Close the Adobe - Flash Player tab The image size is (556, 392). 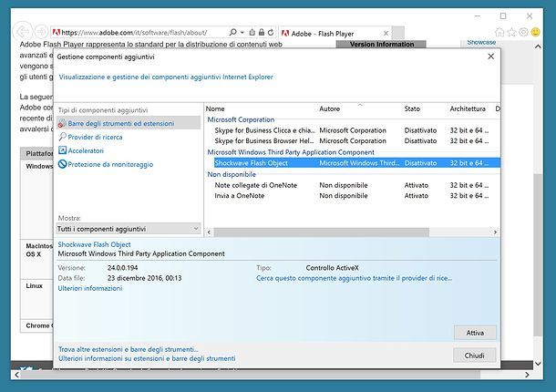[x=386, y=34]
